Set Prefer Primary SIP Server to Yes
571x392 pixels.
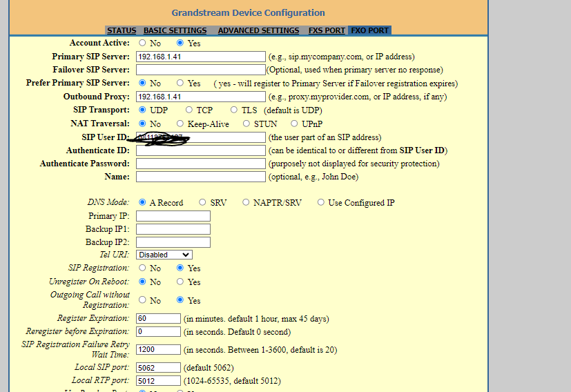tap(180, 83)
